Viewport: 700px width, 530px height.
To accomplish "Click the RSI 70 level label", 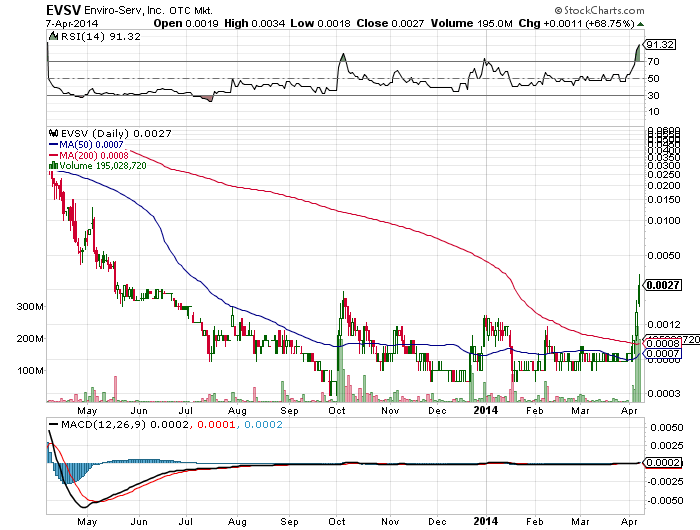I will 654,62.
